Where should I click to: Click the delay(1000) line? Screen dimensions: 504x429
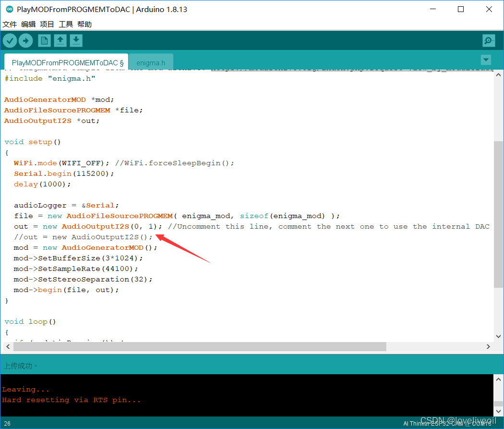click(x=42, y=184)
